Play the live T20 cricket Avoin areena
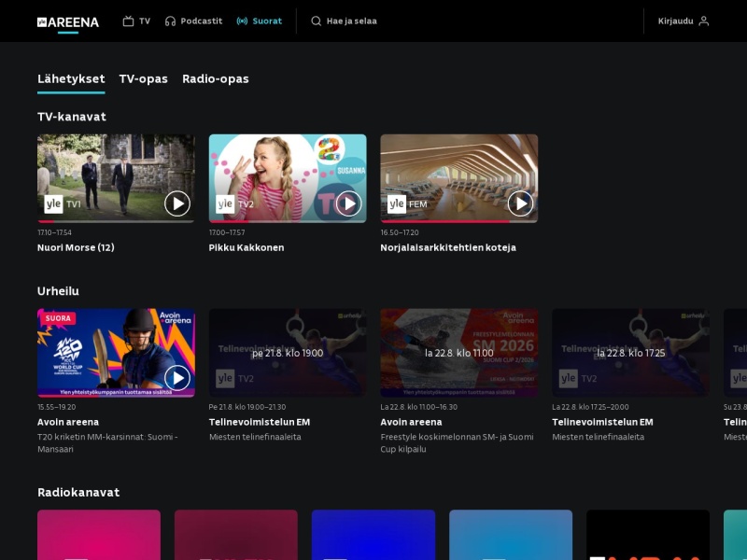 pos(177,378)
